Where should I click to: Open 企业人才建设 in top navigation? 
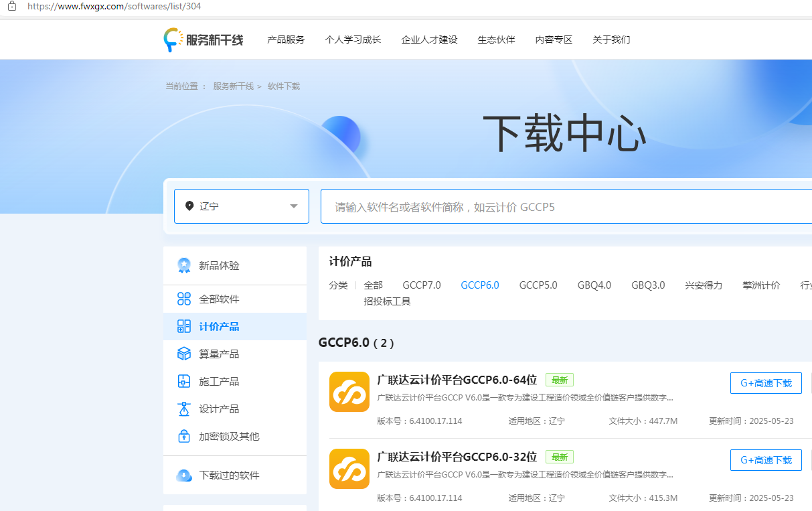(x=429, y=40)
